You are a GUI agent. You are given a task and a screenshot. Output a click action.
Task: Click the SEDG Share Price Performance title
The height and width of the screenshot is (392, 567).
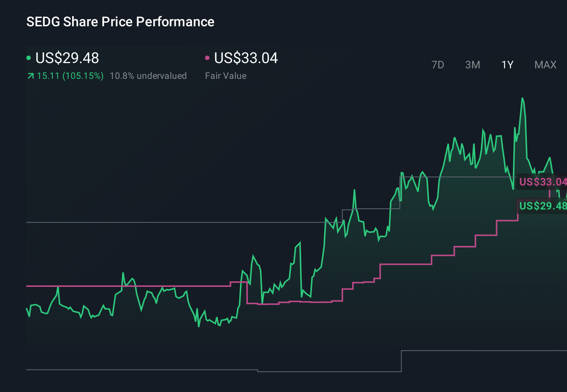tap(120, 22)
